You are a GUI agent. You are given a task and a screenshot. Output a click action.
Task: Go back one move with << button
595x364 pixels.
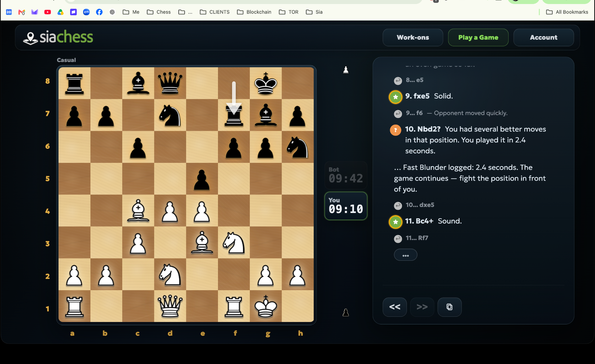[x=395, y=307]
